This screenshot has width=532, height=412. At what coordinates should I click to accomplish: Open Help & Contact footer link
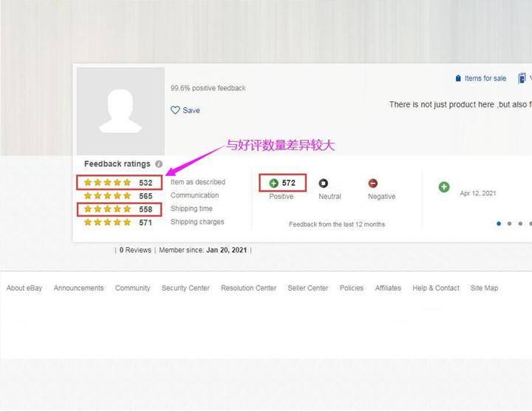(436, 288)
